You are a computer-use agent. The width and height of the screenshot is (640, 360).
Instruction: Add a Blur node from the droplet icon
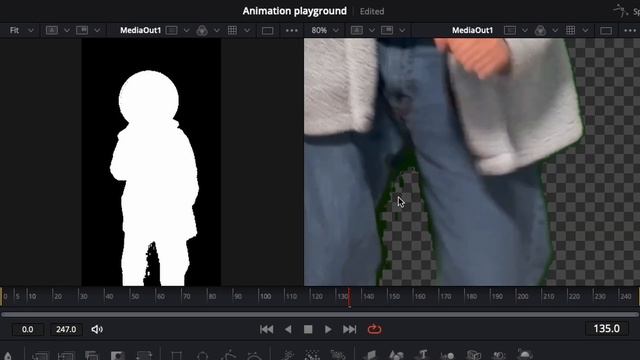pos(8,356)
